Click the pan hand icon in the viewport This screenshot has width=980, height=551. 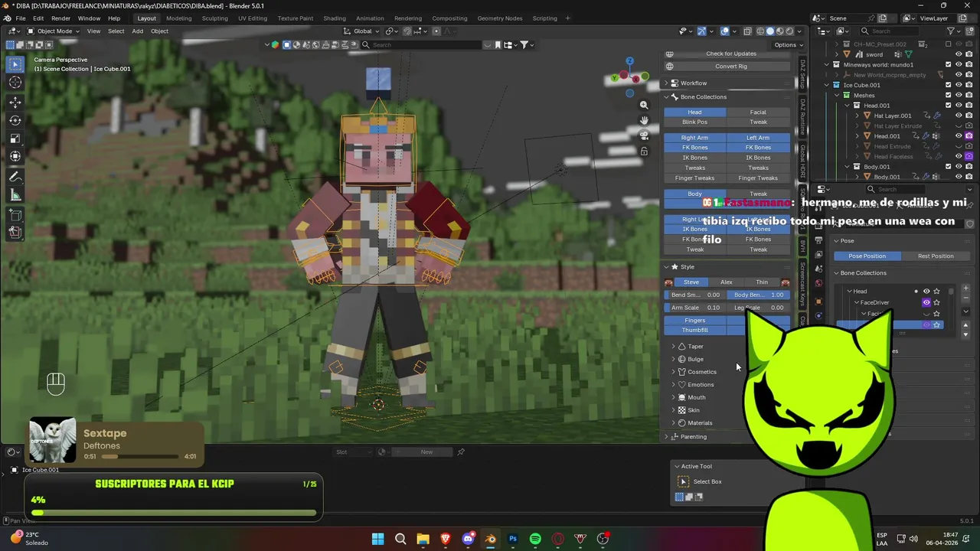point(644,120)
